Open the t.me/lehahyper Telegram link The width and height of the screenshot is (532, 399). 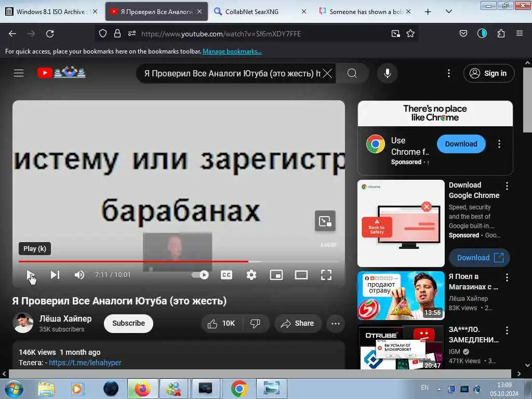(x=85, y=362)
